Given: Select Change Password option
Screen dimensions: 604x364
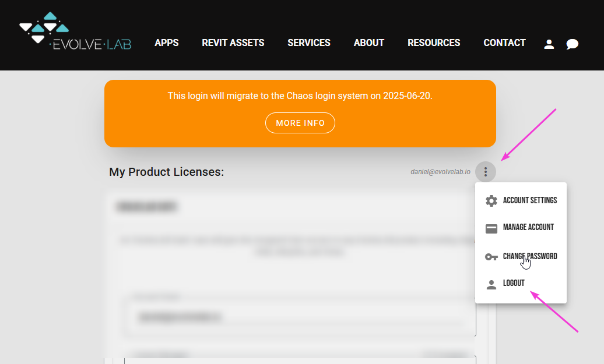Looking at the screenshot, I should [x=521, y=256].
